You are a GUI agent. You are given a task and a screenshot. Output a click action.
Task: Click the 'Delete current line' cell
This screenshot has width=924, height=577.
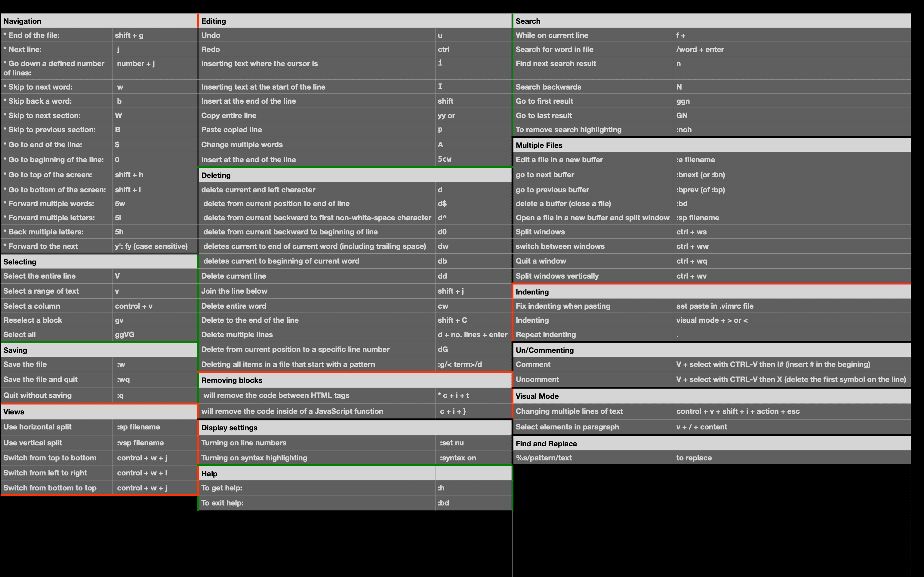[233, 276]
